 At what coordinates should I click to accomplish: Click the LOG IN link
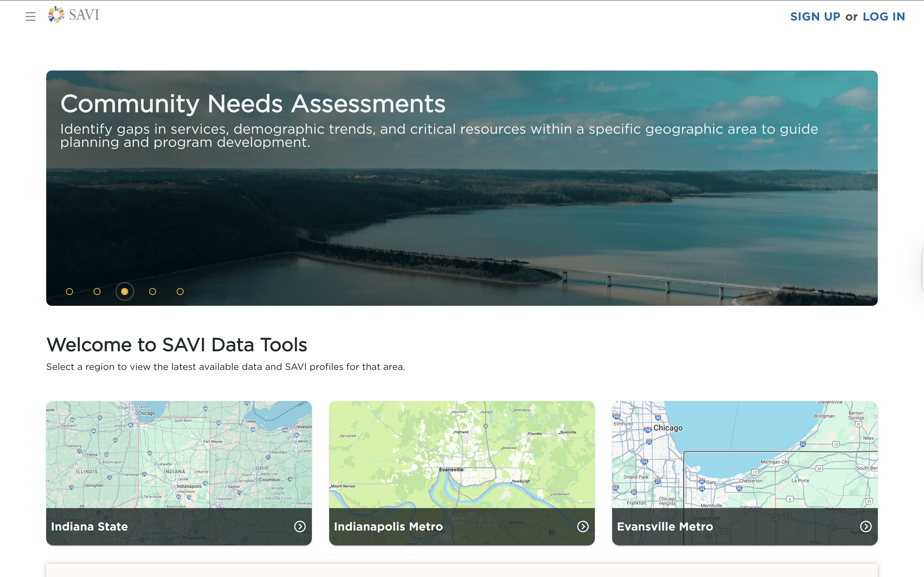coord(884,16)
